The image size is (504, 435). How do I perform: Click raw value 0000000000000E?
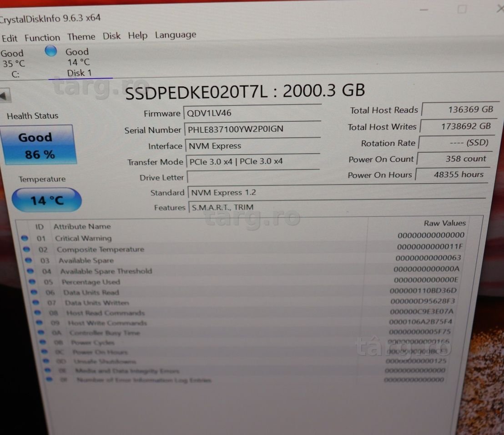(426, 280)
